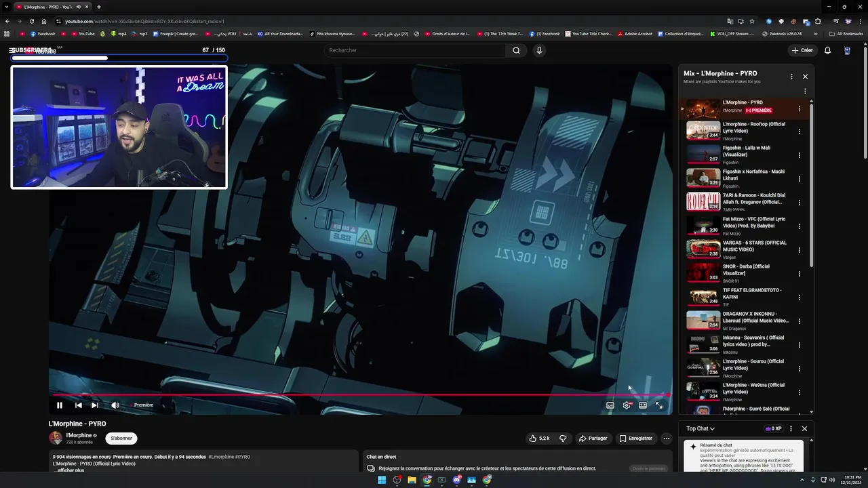Click the Partager share button
The height and width of the screenshot is (488, 868).
593,439
